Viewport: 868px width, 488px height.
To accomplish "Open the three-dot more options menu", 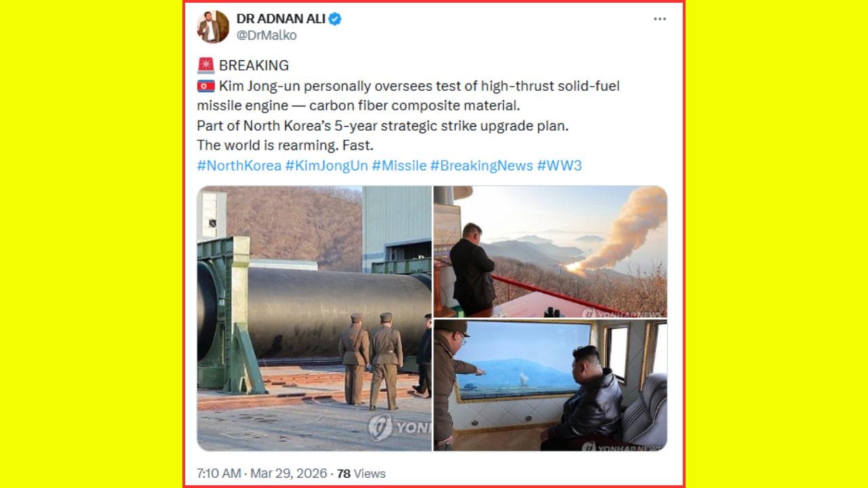I will pyautogui.click(x=660, y=19).
